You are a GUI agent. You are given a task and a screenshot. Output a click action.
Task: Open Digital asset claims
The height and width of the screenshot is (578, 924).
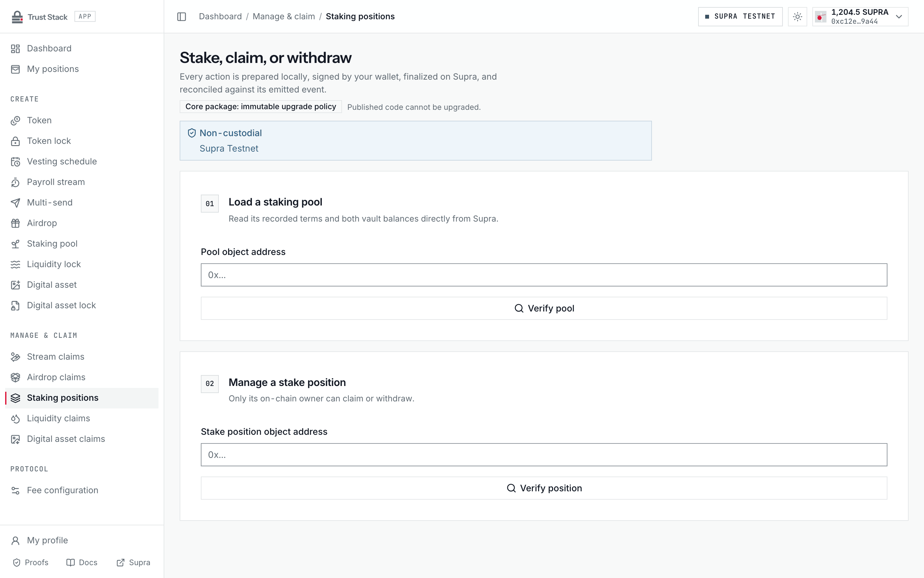(x=82, y=439)
